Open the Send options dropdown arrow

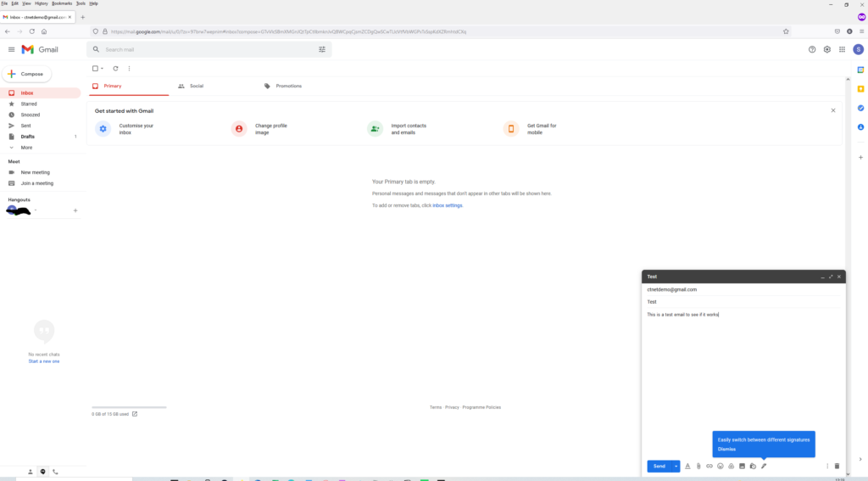[x=676, y=466]
